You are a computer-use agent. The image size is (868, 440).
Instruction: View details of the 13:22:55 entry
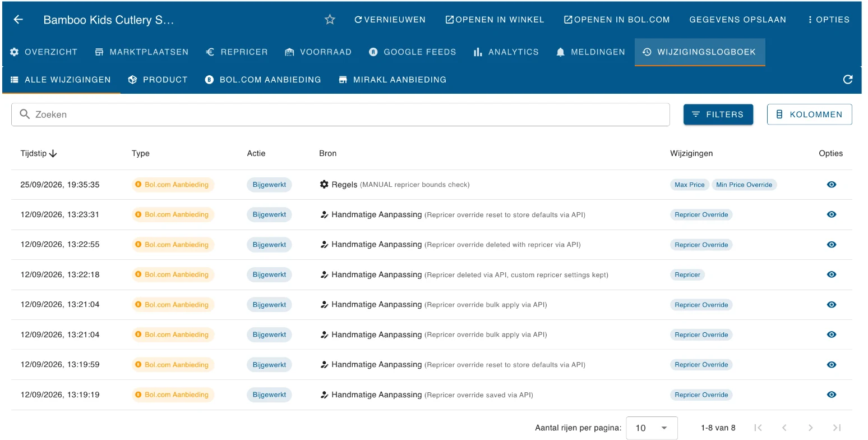(x=832, y=245)
